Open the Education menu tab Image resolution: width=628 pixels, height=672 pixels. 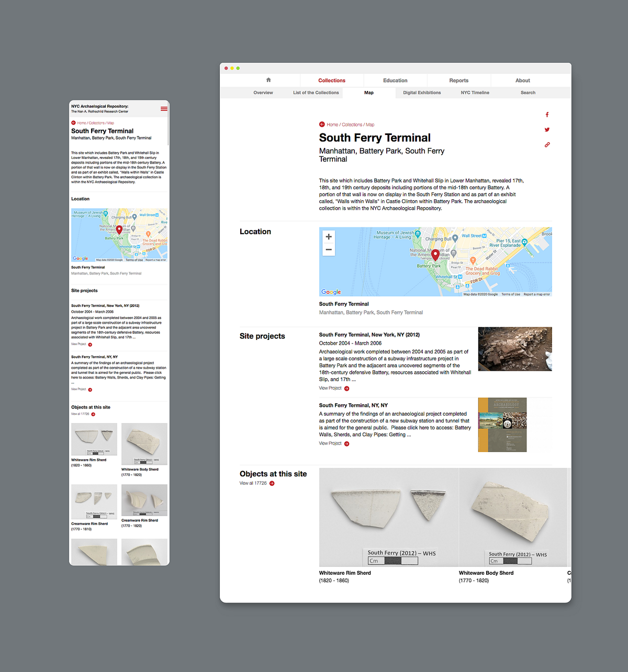click(395, 81)
